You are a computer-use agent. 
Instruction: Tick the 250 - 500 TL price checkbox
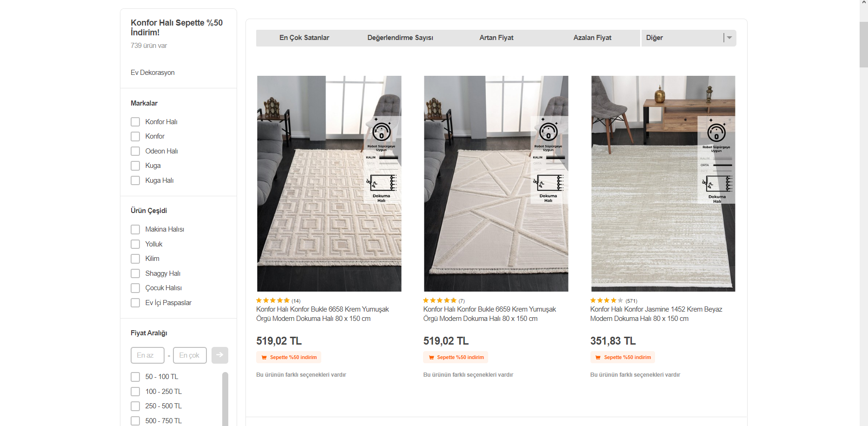tap(135, 406)
